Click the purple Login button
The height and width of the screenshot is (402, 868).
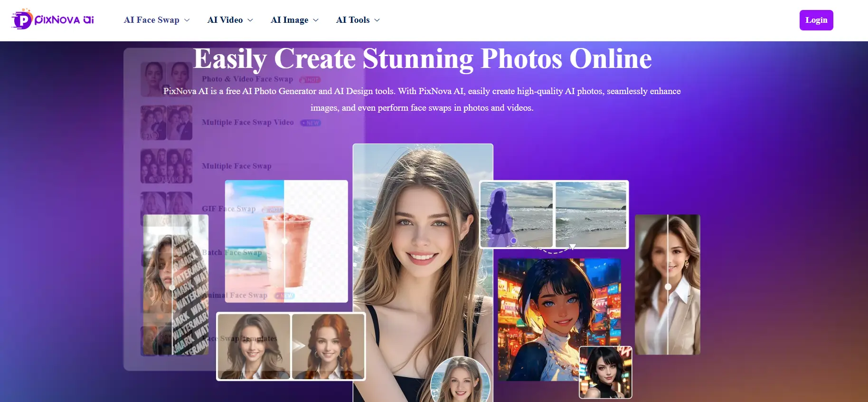pos(816,20)
